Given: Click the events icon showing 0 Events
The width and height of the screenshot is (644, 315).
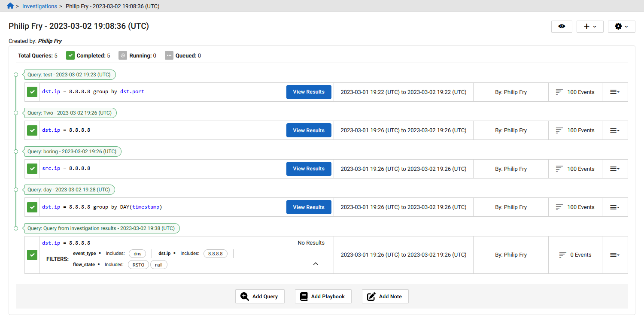Looking at the screenshot, I should point(562,254).
